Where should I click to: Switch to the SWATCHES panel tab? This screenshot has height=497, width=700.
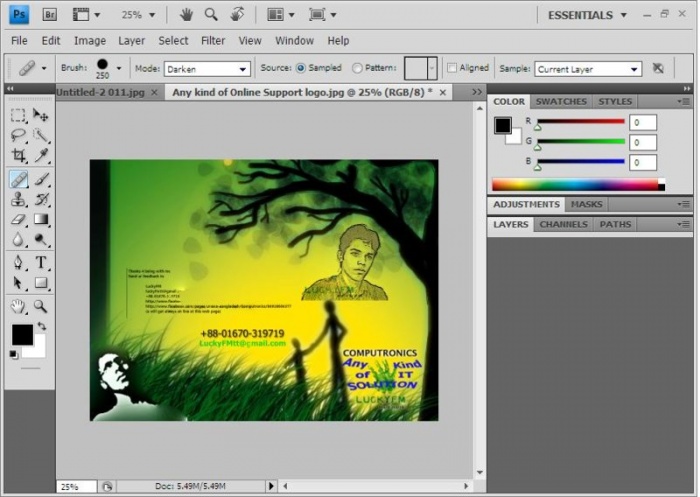(x=561, y=102)
